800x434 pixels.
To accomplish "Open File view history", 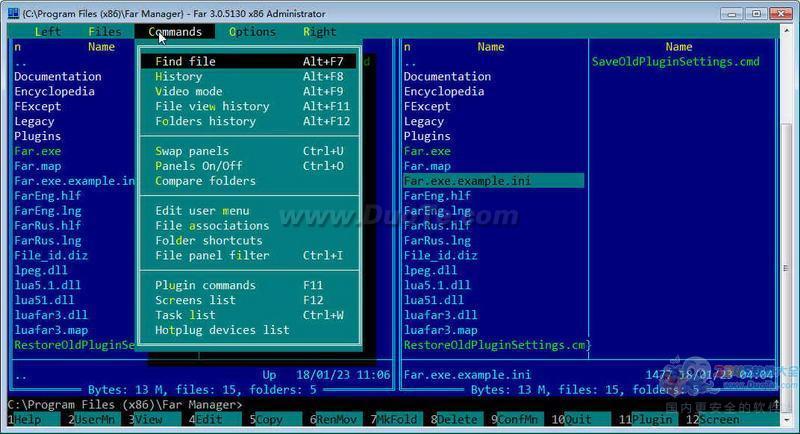I will tap(249, 106).
